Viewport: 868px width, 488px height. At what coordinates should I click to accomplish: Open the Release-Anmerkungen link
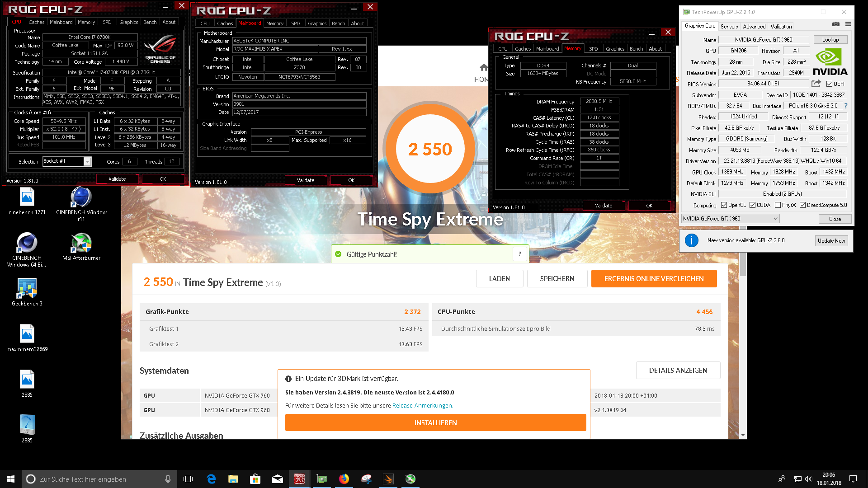(422, 405)
